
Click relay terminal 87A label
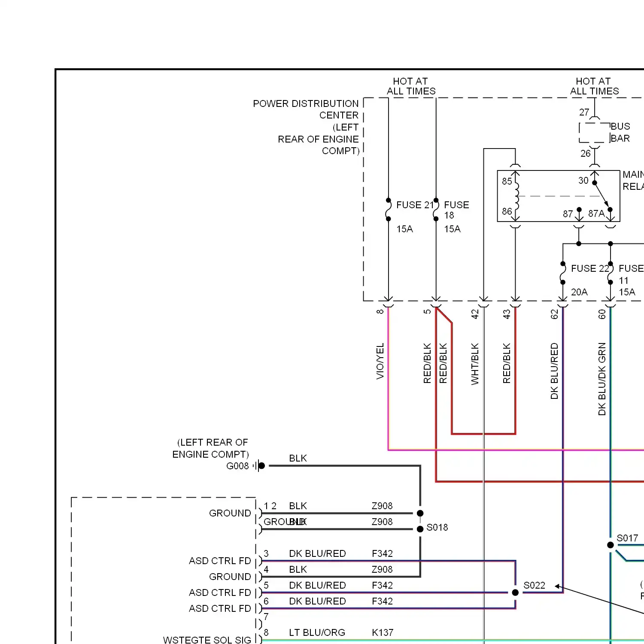tap(596, 214)
